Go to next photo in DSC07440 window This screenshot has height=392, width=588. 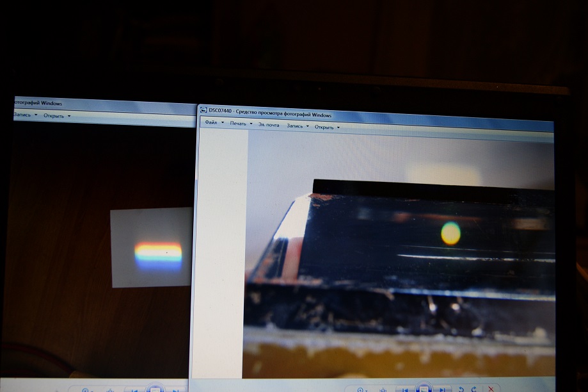443,389
